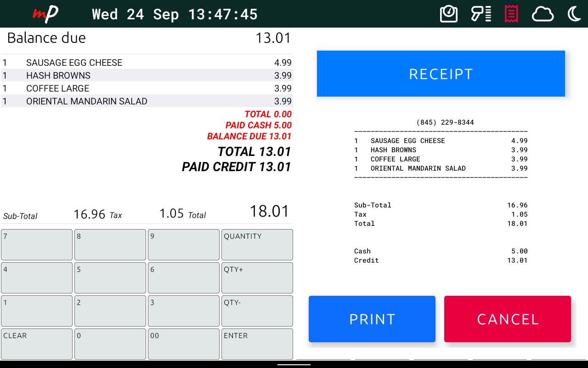
Task: Tap the 00 keypad key
Action: 183,344
